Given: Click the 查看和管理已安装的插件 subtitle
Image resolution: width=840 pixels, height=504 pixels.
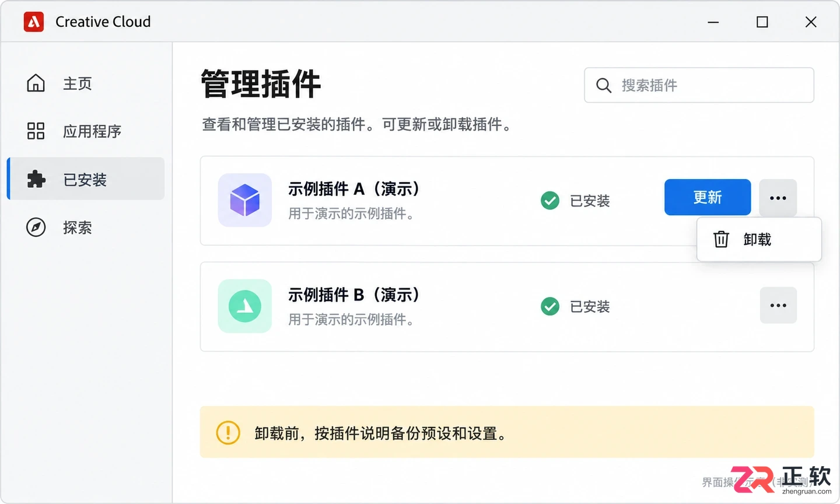Looking at the screenshot, I should [357, 124].
